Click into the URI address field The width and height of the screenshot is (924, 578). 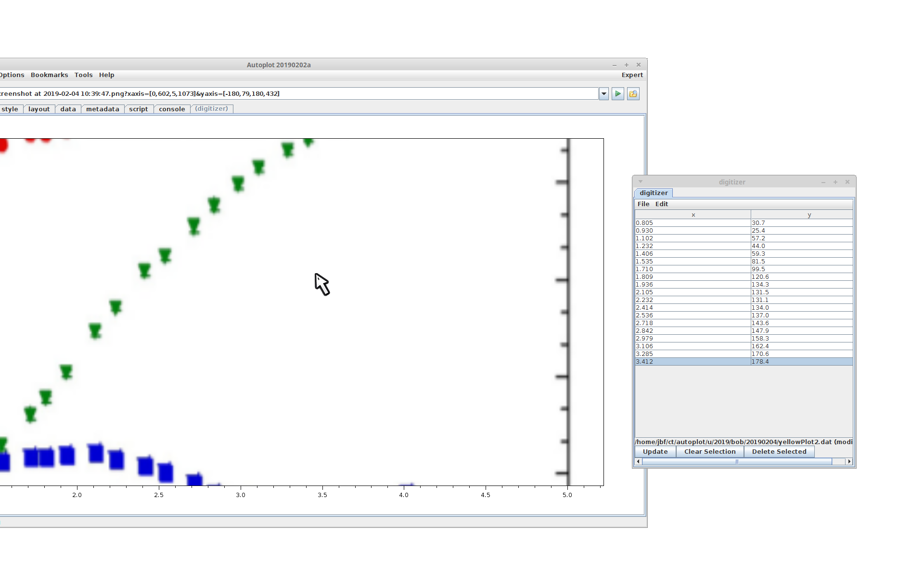tap(298, 94)
